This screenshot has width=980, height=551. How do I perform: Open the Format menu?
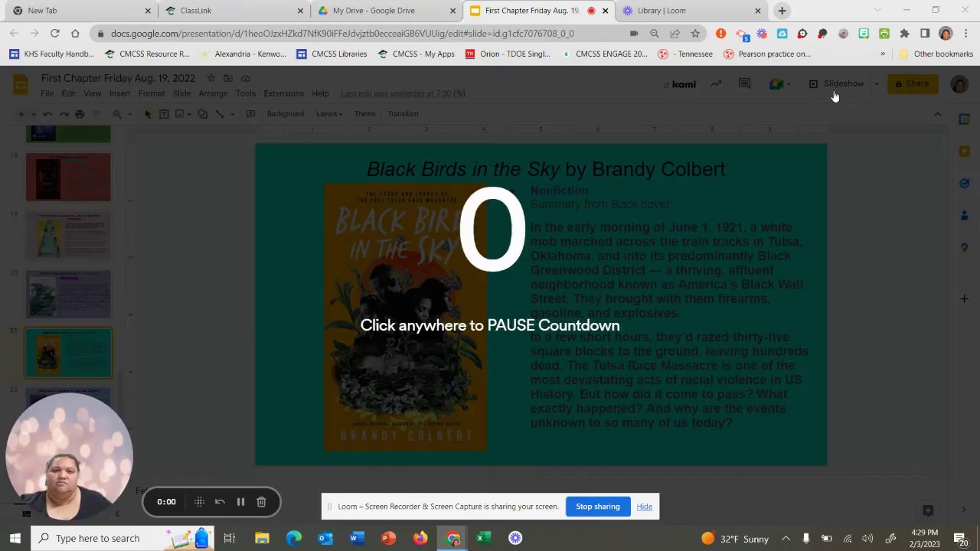152,93
